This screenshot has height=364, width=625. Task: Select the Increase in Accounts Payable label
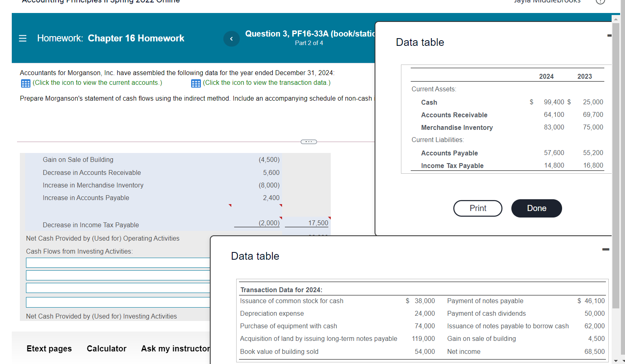[86, 198]
